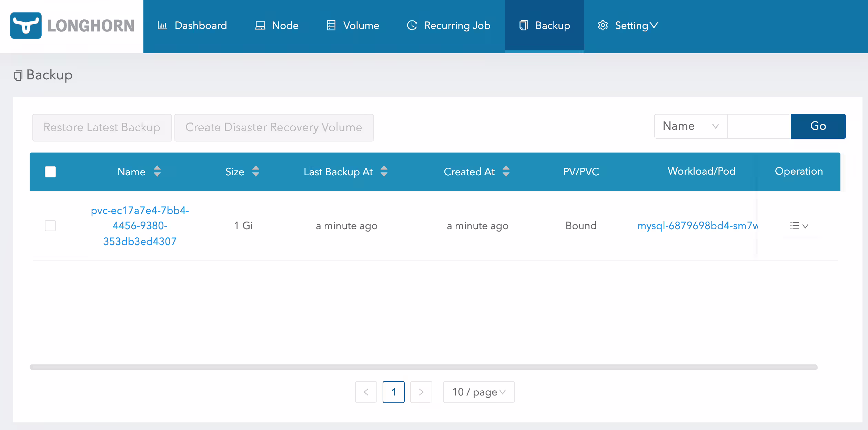Open the Name filter dropdown
Screen dimensions: 868x430
[x=691, y=126]
